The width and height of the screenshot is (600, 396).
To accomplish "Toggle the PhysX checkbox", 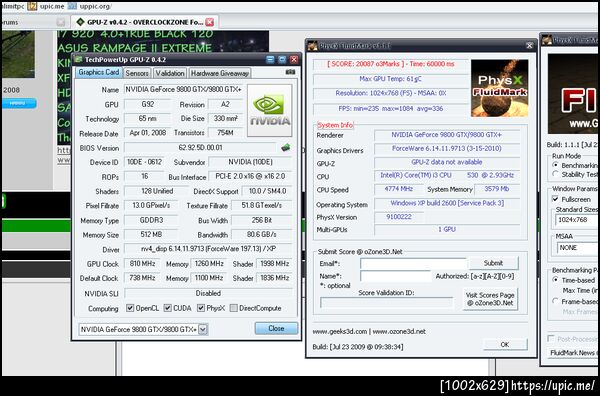I will (201, 308).
